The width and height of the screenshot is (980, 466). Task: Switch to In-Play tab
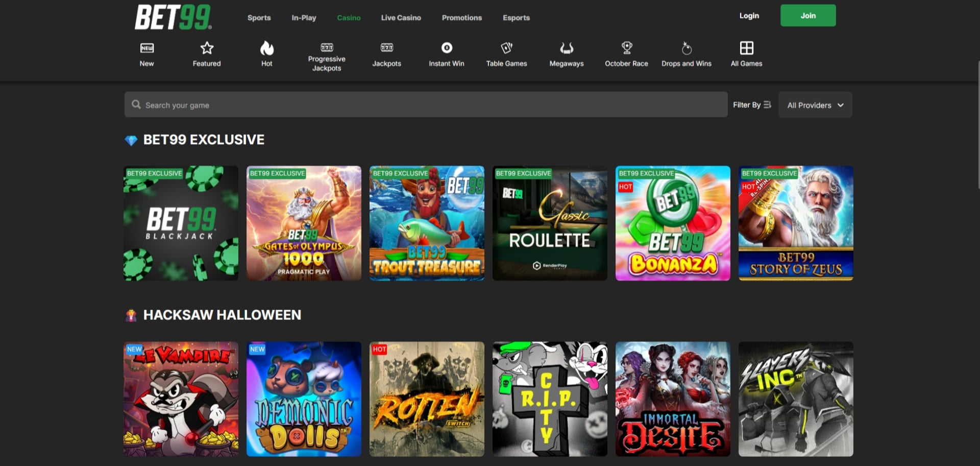click(304, 18)
